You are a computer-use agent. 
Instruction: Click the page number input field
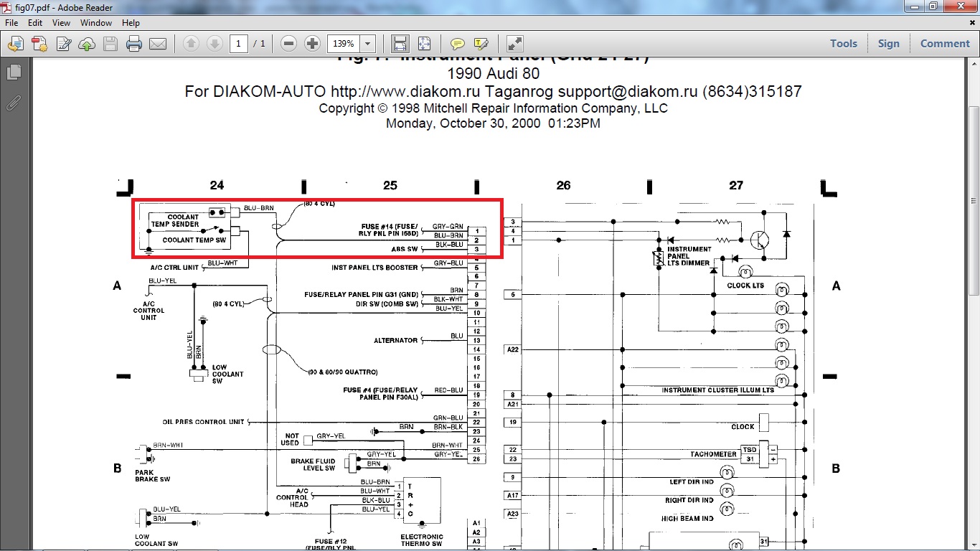tap(239, 44)
